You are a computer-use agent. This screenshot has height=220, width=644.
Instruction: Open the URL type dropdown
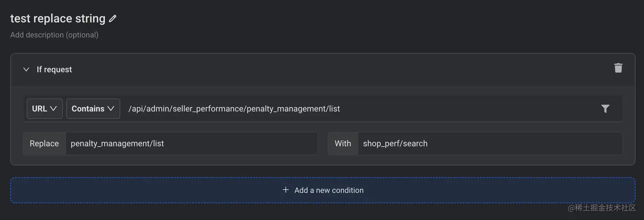pyautogui.click(x=44, y=109)
